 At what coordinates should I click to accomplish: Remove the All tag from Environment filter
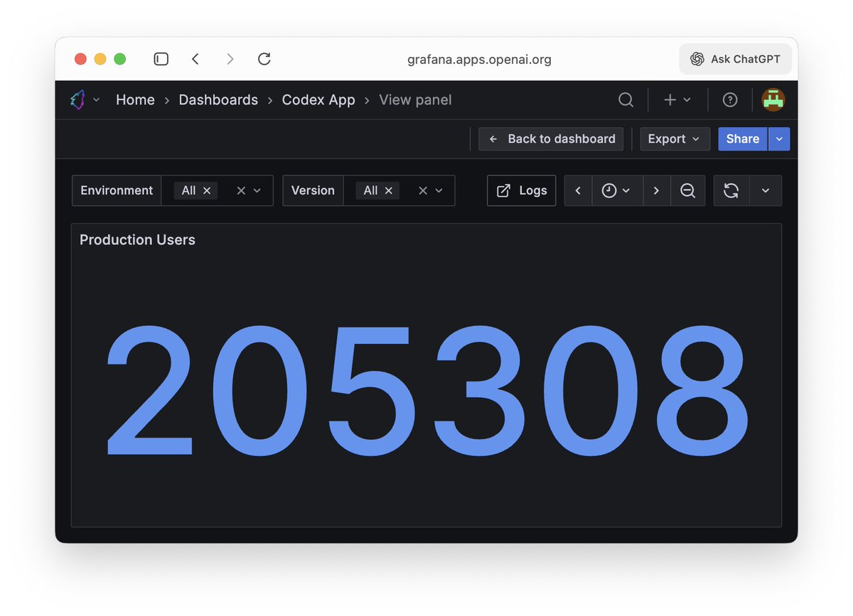[x=206, y=190]
